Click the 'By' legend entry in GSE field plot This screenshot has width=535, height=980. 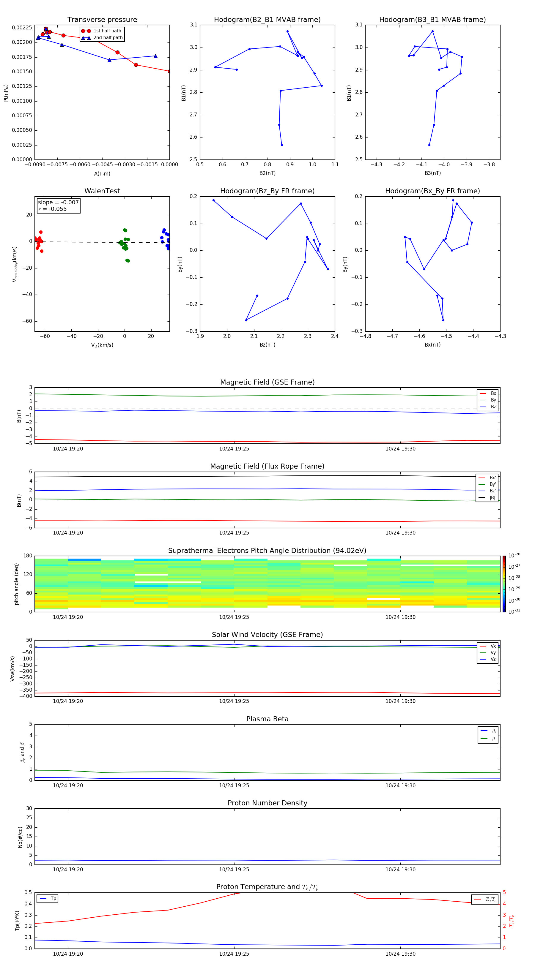coord(488,400)
